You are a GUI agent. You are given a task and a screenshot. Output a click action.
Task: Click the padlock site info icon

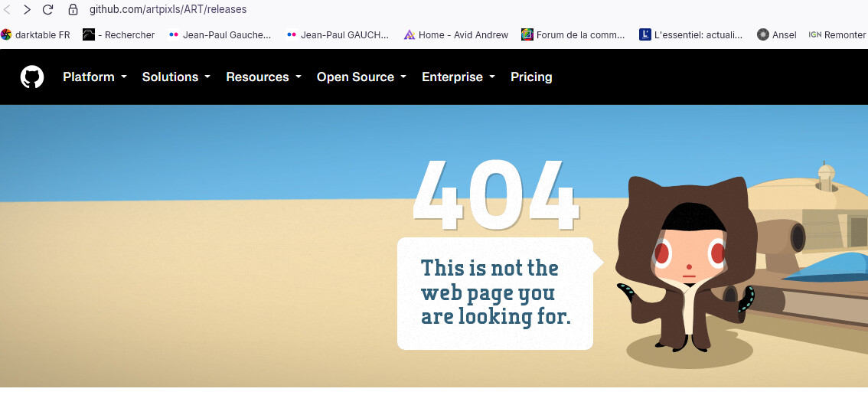pyautogui.click(x=73, y=9)
